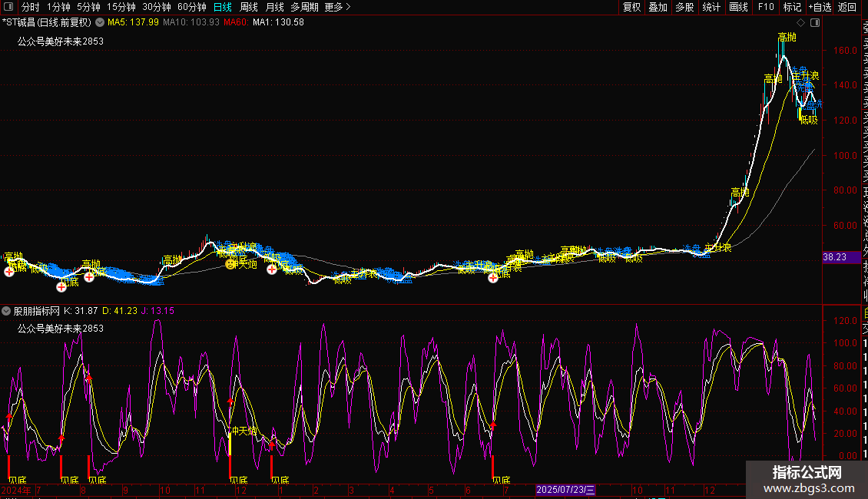Open the 复权 price adjustment menu
This screenshot has height=499, width=868.
click(631, 7)
